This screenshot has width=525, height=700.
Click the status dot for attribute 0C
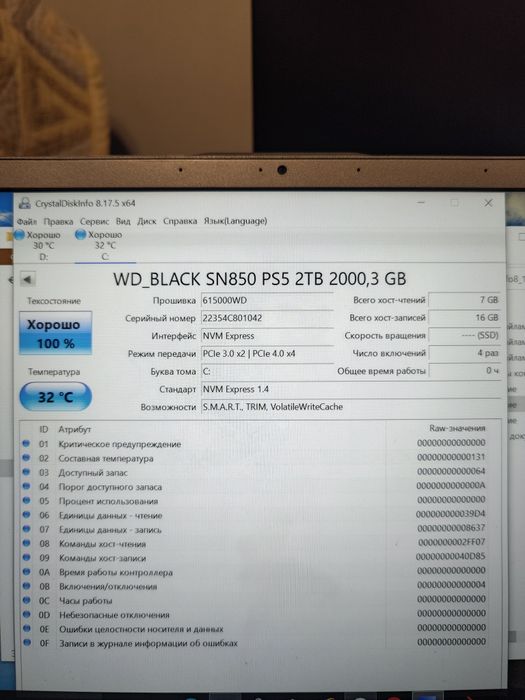27,600
